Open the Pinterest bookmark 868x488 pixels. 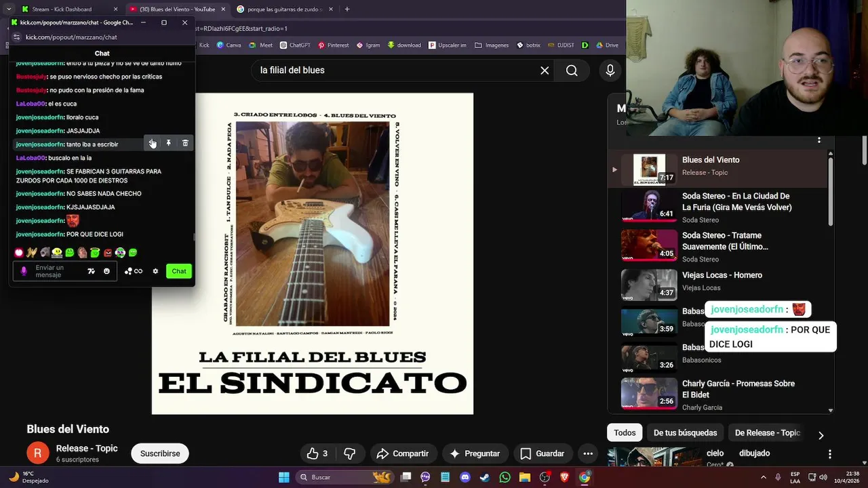(333, 45)
